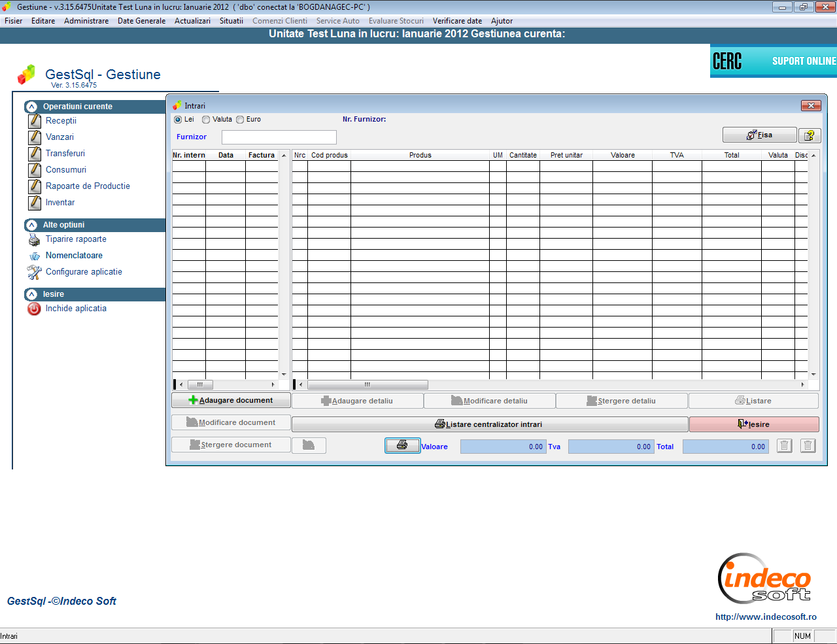The width and height of the screenshot is (837, 644).
Task: Collapse the Iesire sidebar section
Action: 31,294
